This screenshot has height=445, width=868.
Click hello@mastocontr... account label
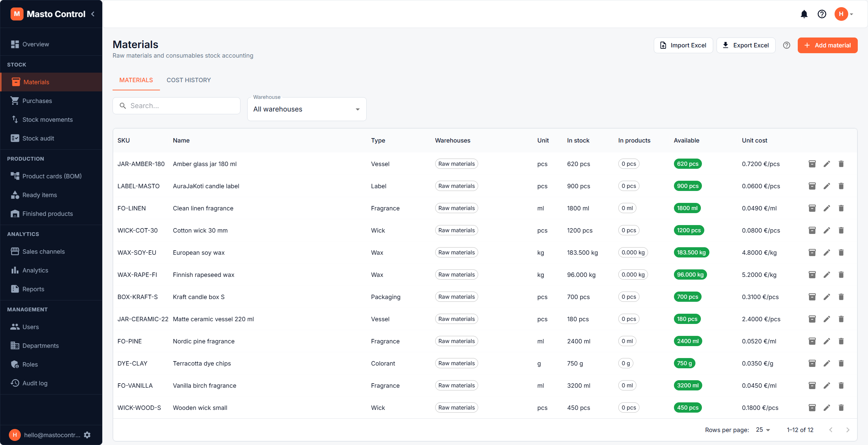(52, 435)
